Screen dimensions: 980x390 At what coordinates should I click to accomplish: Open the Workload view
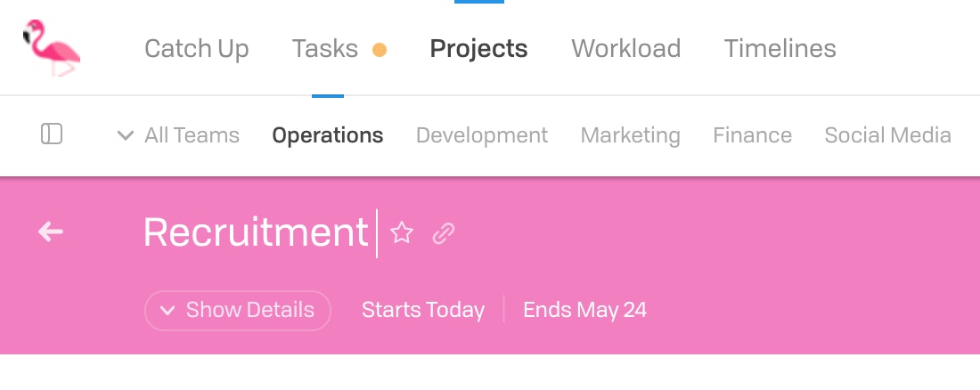pyautogui.click(x=625, y=49)
